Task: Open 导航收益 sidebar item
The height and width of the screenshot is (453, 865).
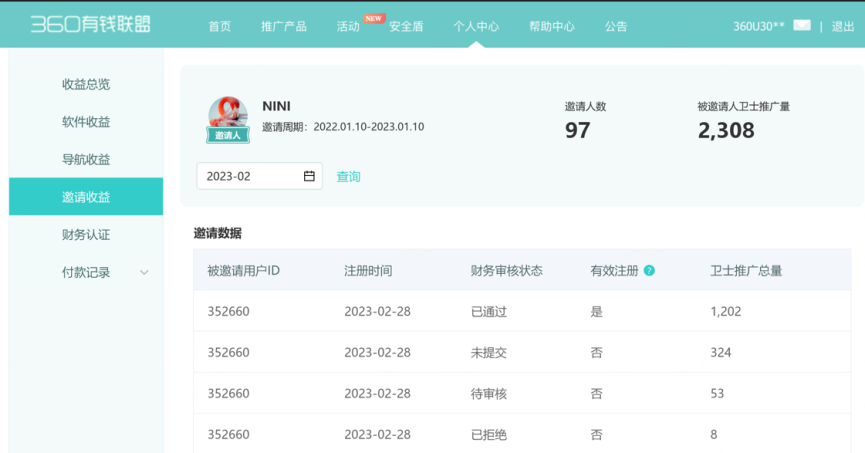Action: click(x=86, y=159)
